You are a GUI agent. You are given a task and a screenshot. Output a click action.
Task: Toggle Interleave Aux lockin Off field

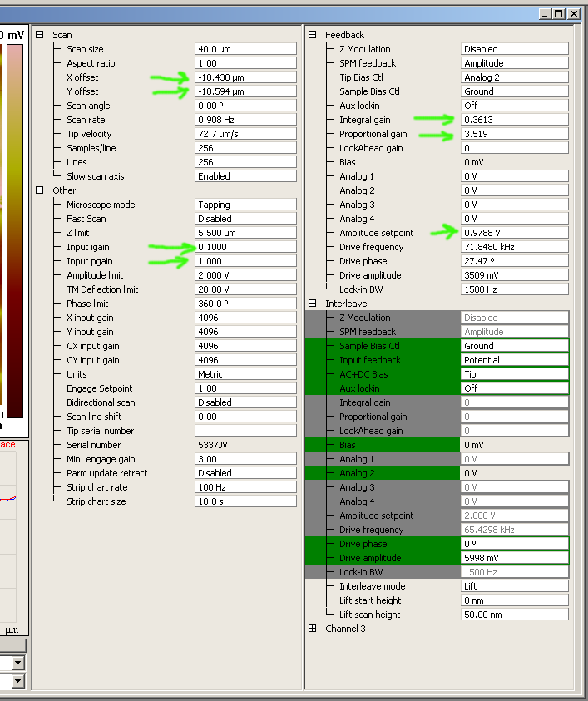pos(515,388)
